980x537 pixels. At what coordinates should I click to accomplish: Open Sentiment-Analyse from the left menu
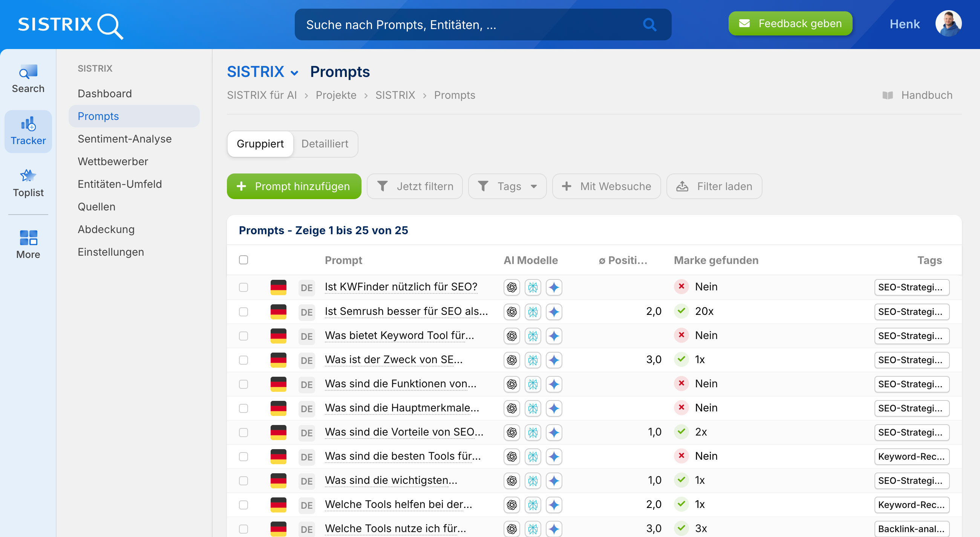click(x=125, y=138)
